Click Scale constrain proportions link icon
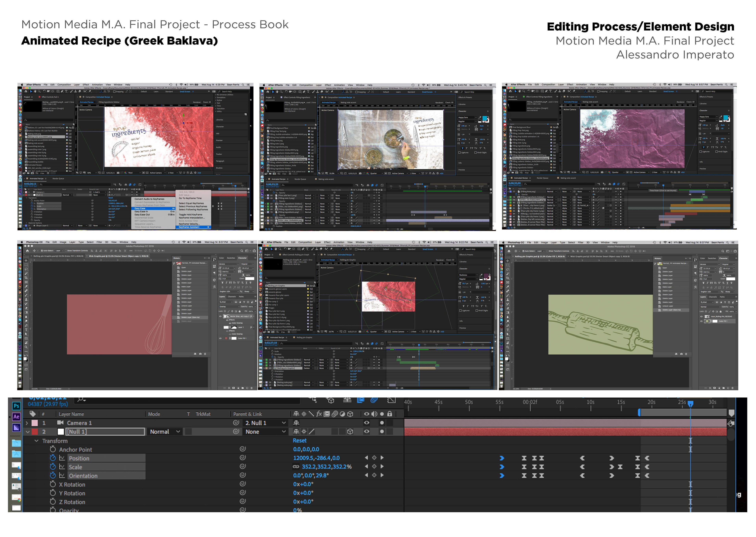756x537 pixels. coord(296,467)
